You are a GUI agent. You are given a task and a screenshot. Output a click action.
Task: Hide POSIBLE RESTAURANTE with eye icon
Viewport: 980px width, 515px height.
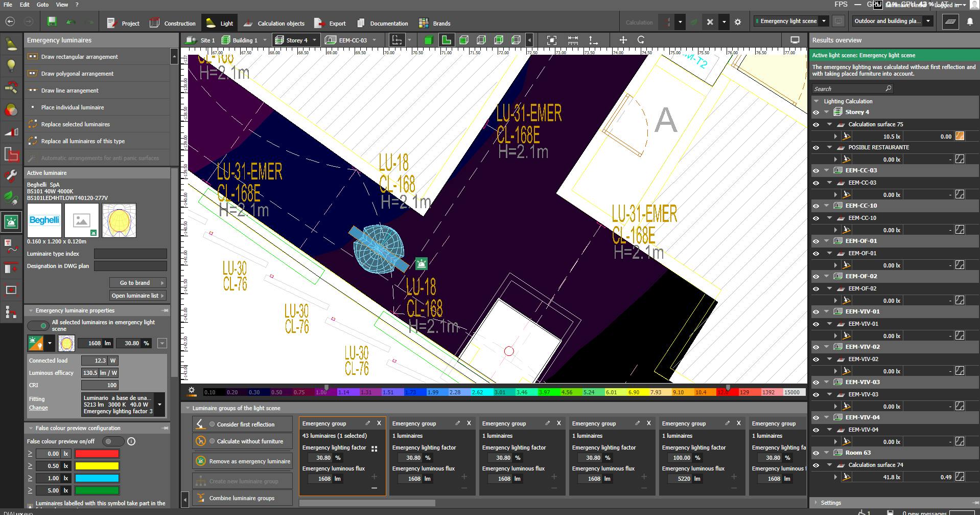point(815,148)
